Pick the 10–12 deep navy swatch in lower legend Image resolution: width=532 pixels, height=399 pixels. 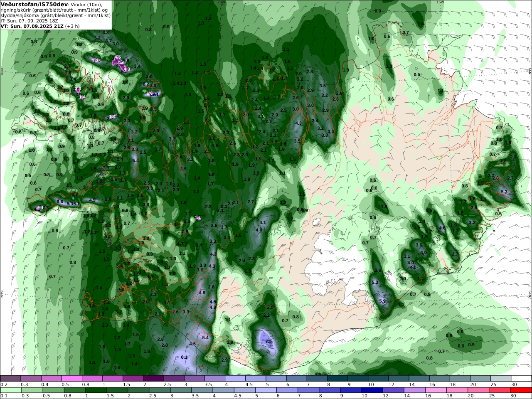pyautogui.click(x=372, y=390)
